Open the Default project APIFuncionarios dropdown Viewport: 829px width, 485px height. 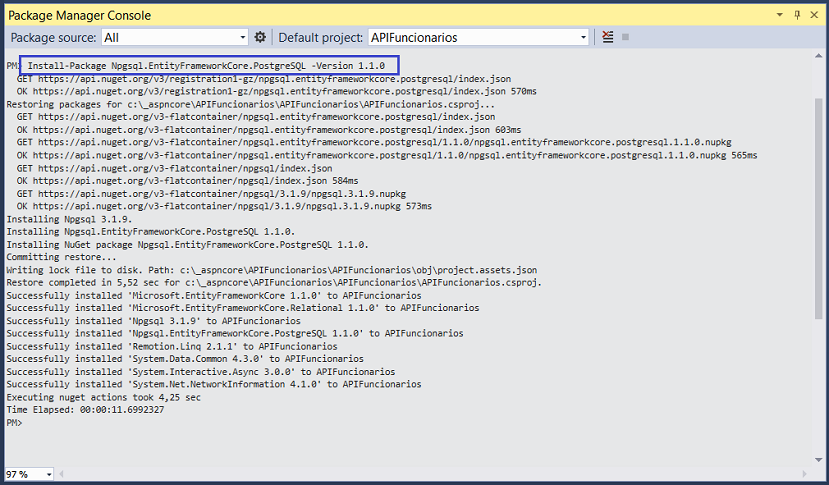[x=478, y=37]
